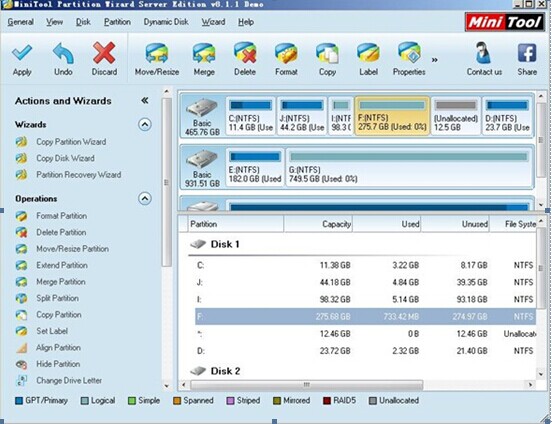The height and width of the screenshot is (424, 552).
Task: Open the View menu
Action: pyautogui.click(x=55, y=22)
